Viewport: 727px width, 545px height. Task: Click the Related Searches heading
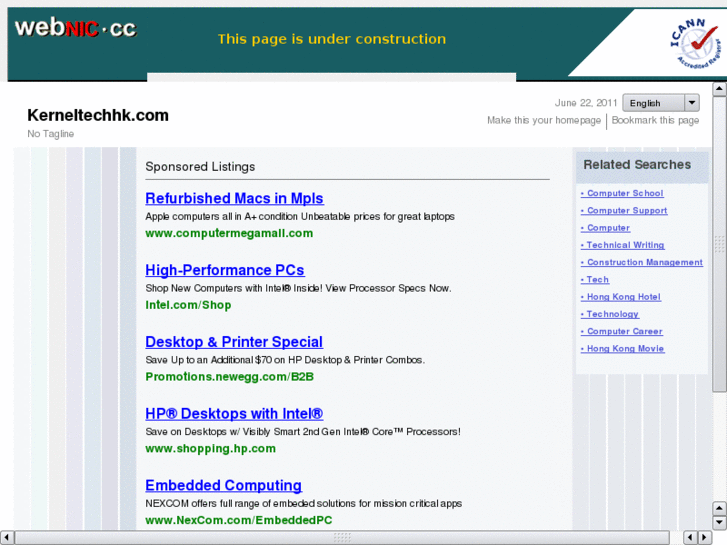click(637, 165)
